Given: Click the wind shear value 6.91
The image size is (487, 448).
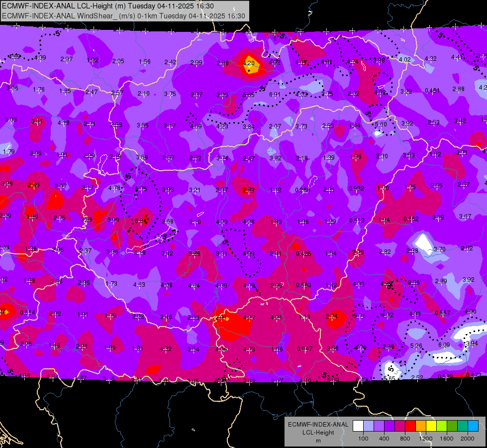Looking at the screenshot, I should tap(275, 94).
